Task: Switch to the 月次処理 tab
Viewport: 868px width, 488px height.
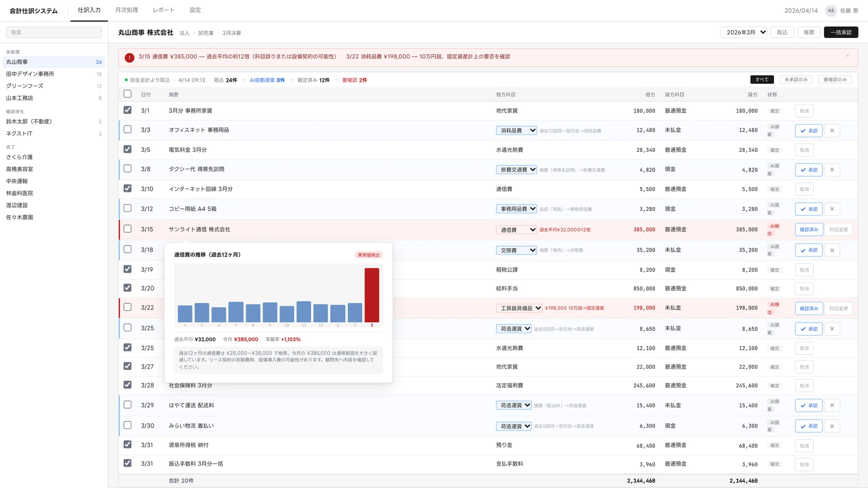Action: click(x=126, y=10)
